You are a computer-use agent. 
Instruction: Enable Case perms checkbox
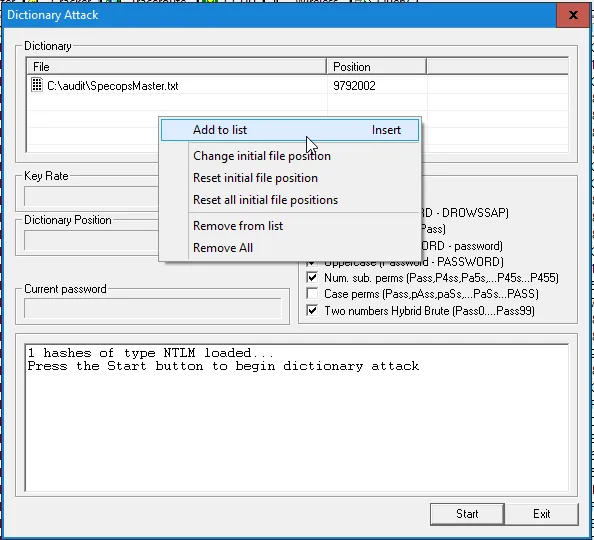pyautogui.click(x=312, y=294)
